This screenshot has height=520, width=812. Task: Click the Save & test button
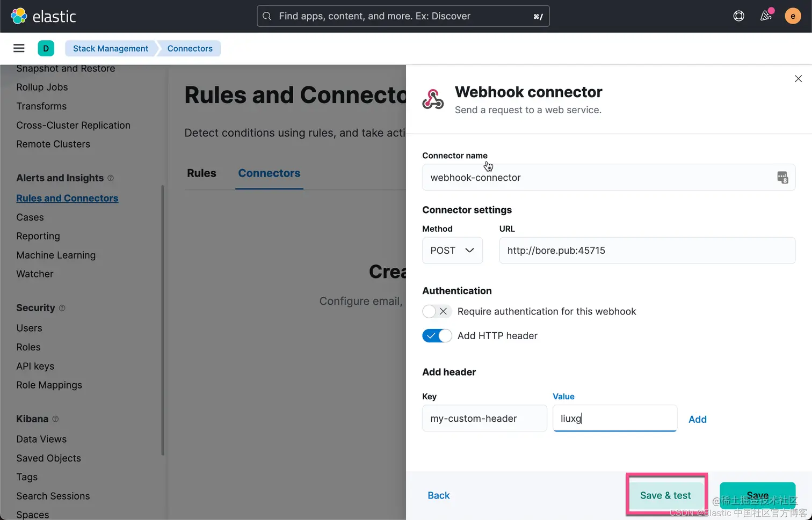click(x=665, y=495)
